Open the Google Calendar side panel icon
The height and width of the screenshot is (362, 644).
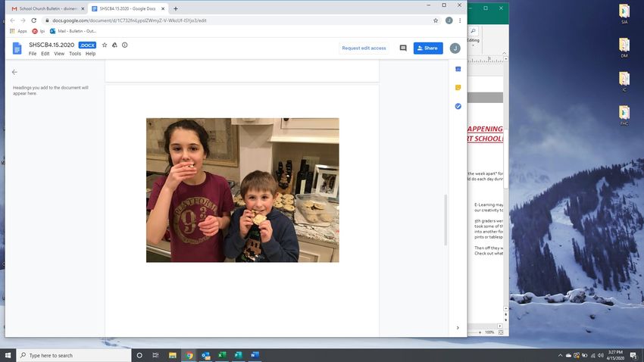[x=458, y=69]
